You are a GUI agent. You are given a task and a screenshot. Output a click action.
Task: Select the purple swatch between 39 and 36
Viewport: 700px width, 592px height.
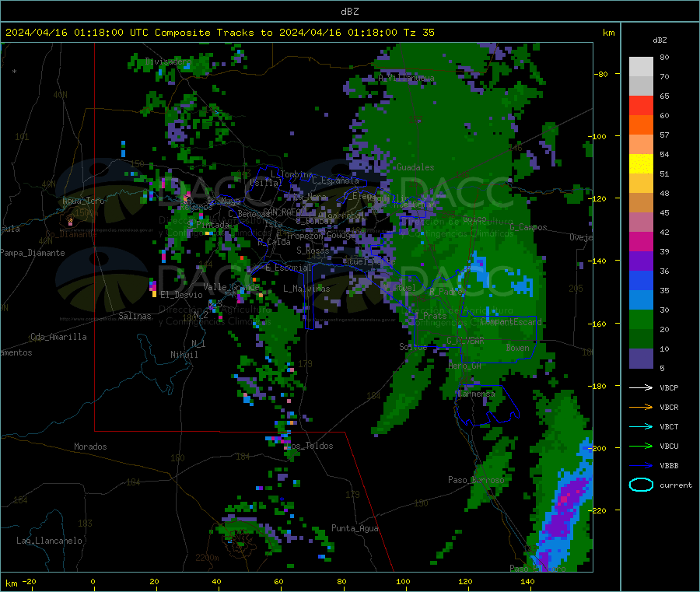641,261
